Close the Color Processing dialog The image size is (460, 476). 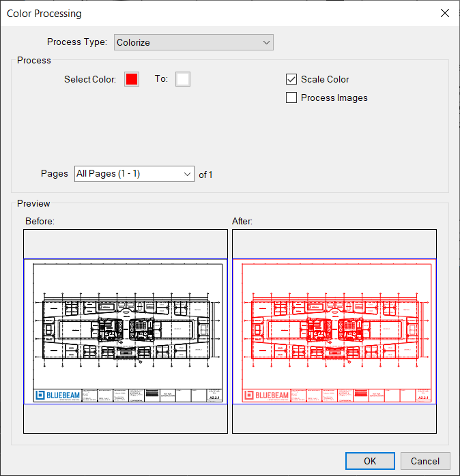point(444,13)
